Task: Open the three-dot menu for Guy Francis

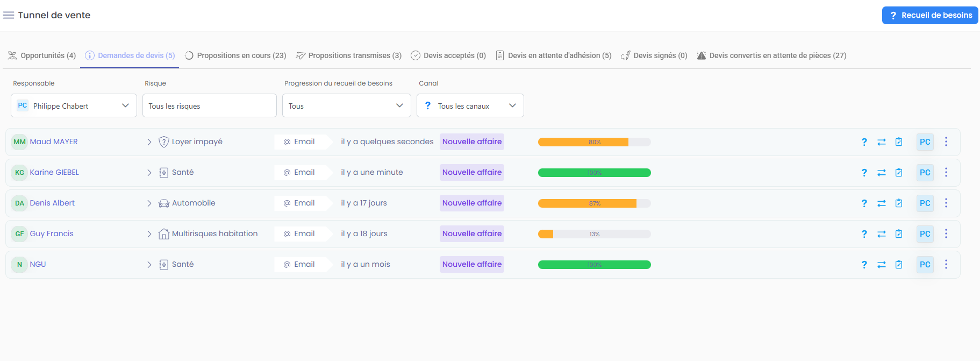Action: click(x=946, y=233)
